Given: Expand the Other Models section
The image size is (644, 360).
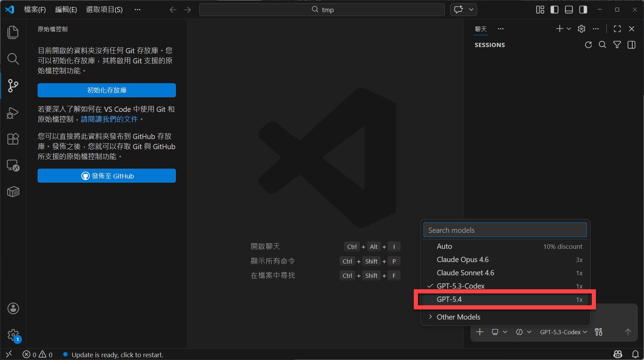Looking at the screenshot, I should pos(458,317).
